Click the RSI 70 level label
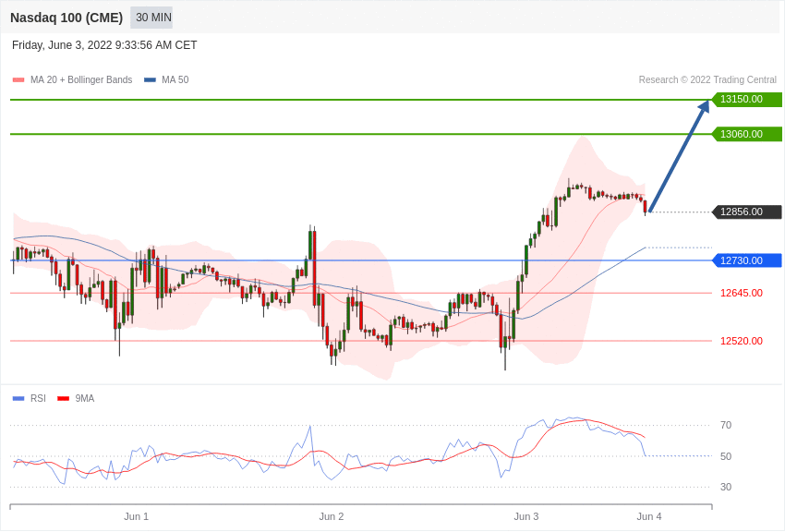 (726, 425)
